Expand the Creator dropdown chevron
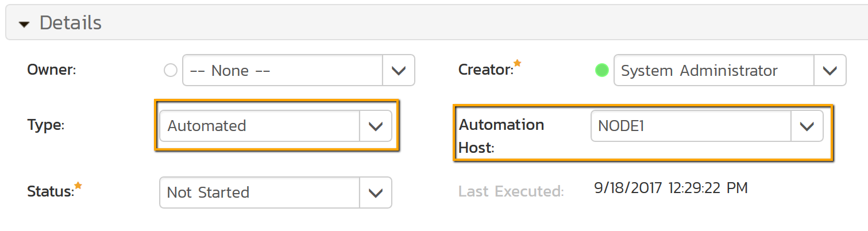868x231 pixels. [x=830, y=70]
